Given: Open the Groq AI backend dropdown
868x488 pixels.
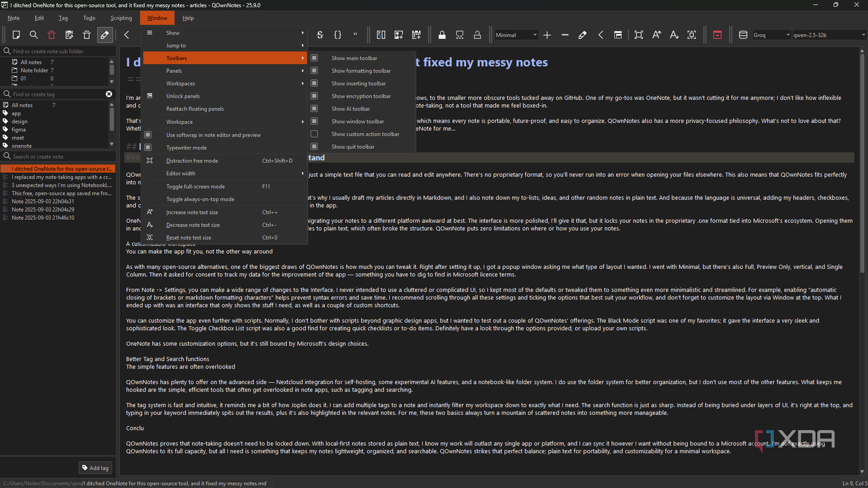Looking at the screenshot, I should tap(771, 35).
